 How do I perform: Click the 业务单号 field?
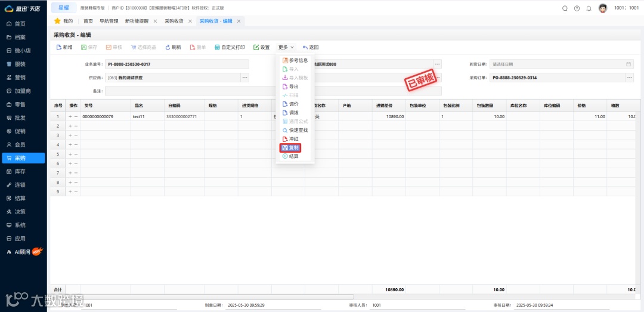click(177, 64)
